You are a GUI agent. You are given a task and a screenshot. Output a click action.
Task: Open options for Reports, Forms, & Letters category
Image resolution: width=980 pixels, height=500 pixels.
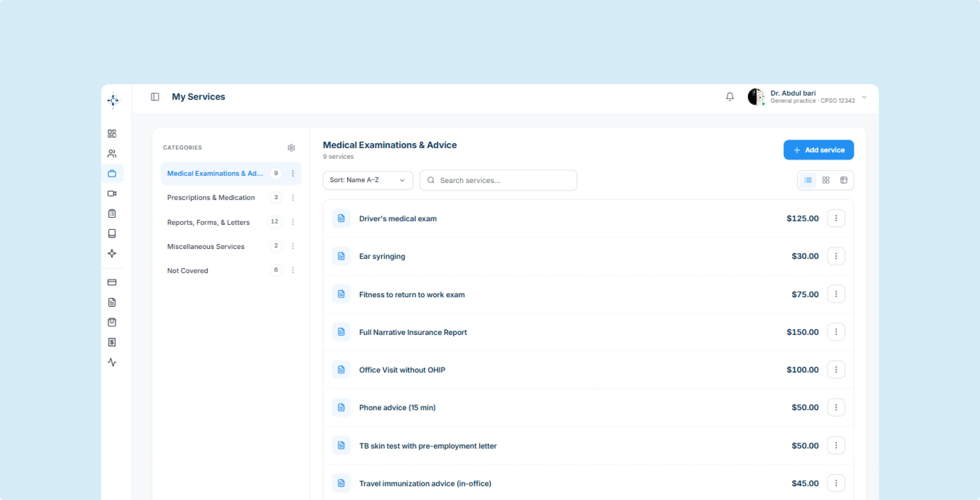[293, 222]
